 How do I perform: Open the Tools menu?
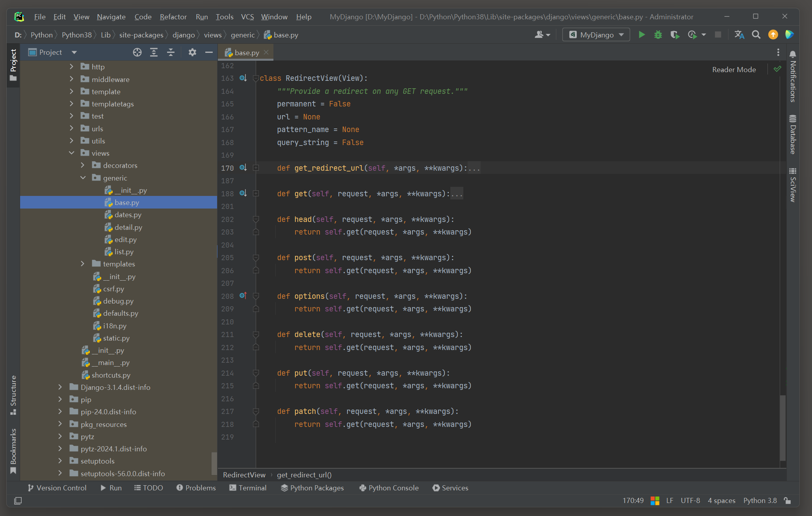pyautogui.click(x=224, y=17)
